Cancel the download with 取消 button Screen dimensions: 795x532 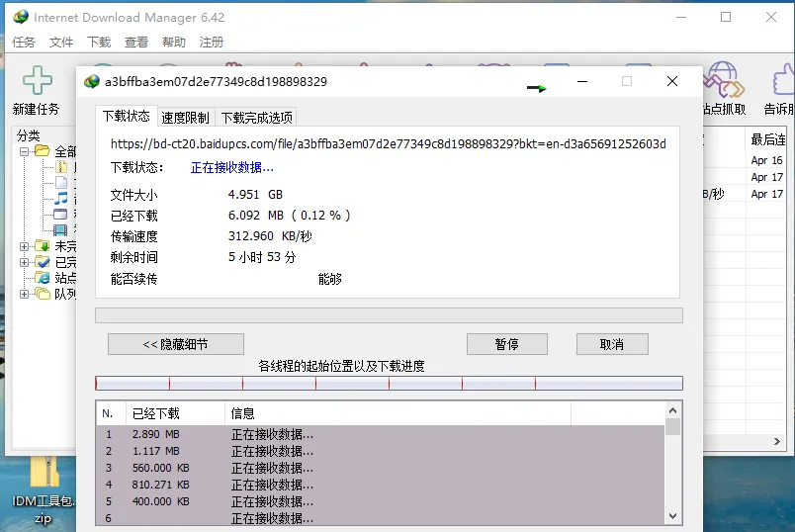pos(612,344)
